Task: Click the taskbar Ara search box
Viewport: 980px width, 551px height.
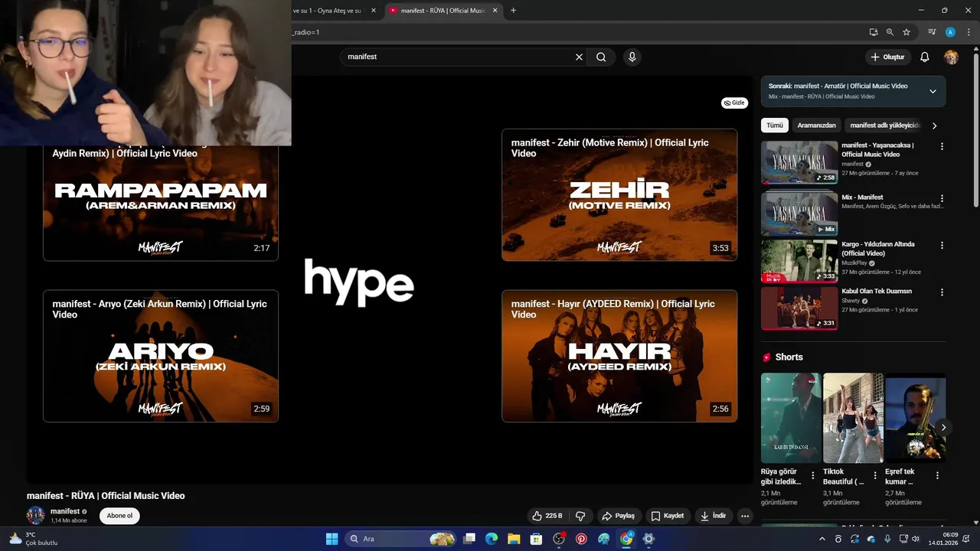Action: (x=401, y=539)
